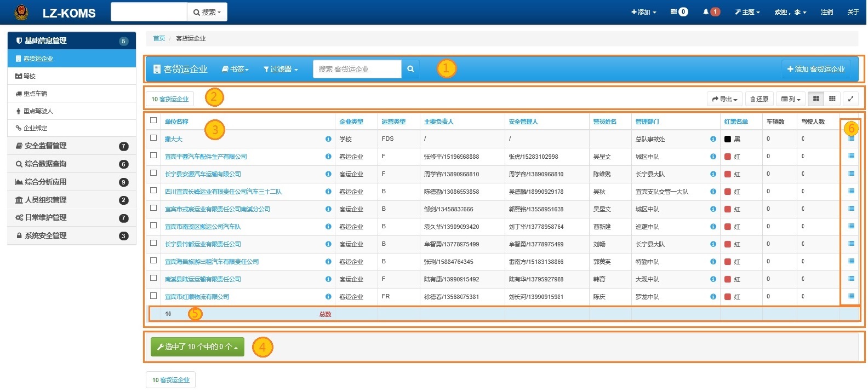Click the magnifier search button for 客货运企业
This screenshot has width=868, height=392.
(410, 69)
